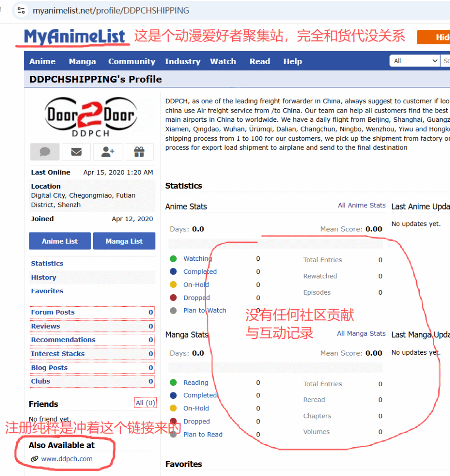Click the chain link icon beside www.ddpch.com

tap(34, 459)
